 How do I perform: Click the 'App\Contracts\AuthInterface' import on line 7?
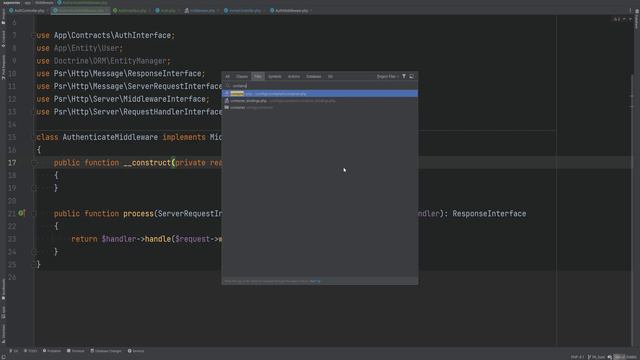click(x=112, y=36)
